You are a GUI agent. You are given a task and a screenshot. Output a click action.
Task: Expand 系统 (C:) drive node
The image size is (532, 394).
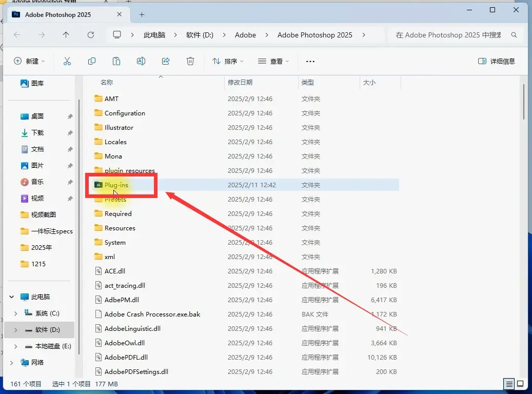[x=15, y=313]
